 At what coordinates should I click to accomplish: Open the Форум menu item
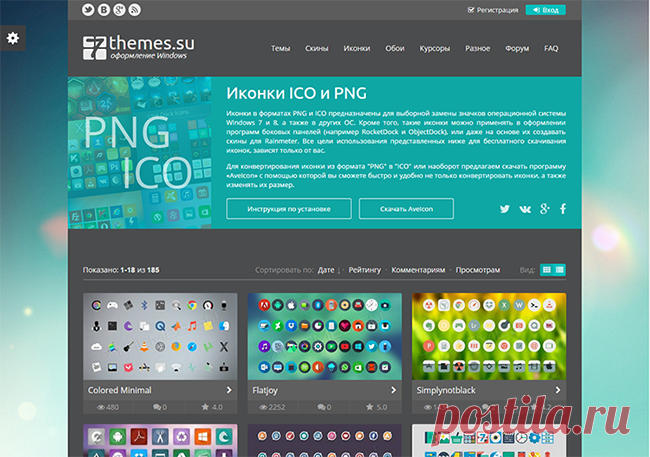[517, 48]
